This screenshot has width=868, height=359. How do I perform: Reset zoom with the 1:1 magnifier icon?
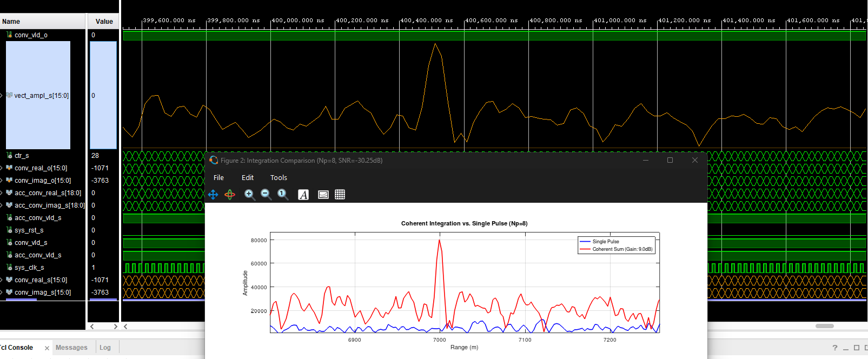tap(283, 195)
